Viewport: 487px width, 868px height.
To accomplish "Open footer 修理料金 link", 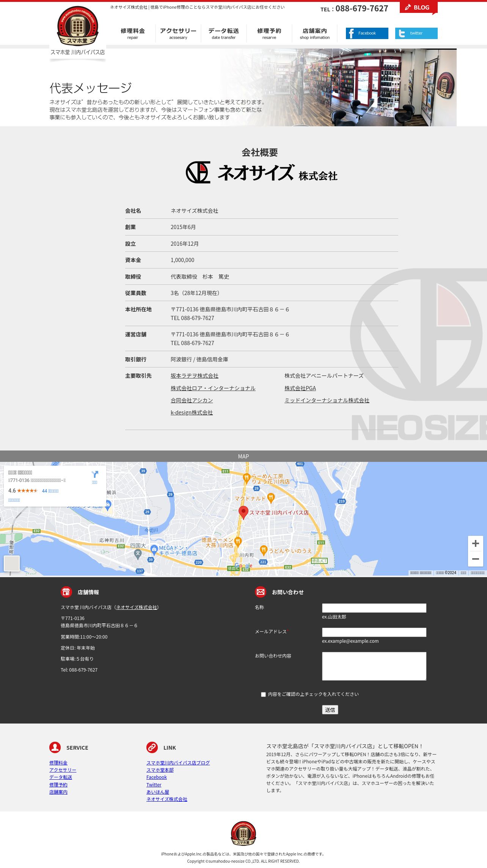I will (58, 763).
